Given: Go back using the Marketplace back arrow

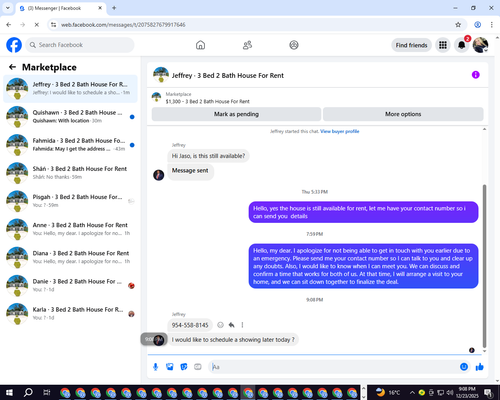Looking at the screenshot, I should 12,67.
